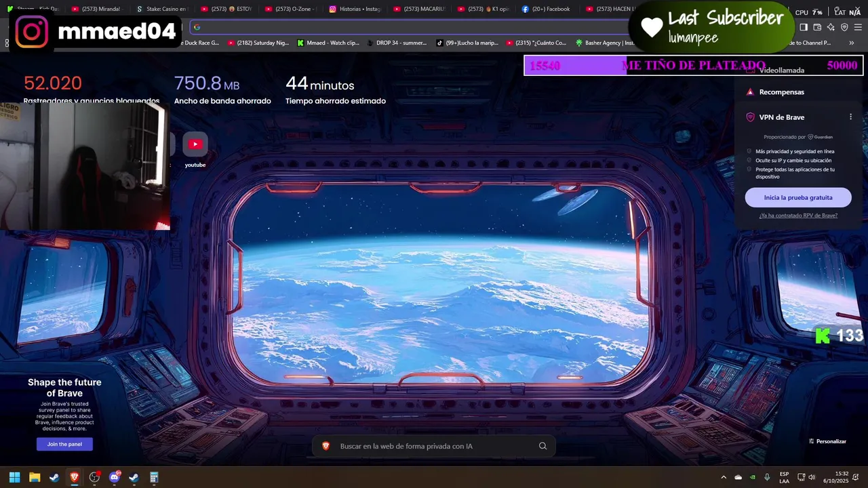Open '¿Ya ha contratado RPV de Brave?' link
Image resolution: width=868 pixels, height=488 pixels.
click(798, 216)
